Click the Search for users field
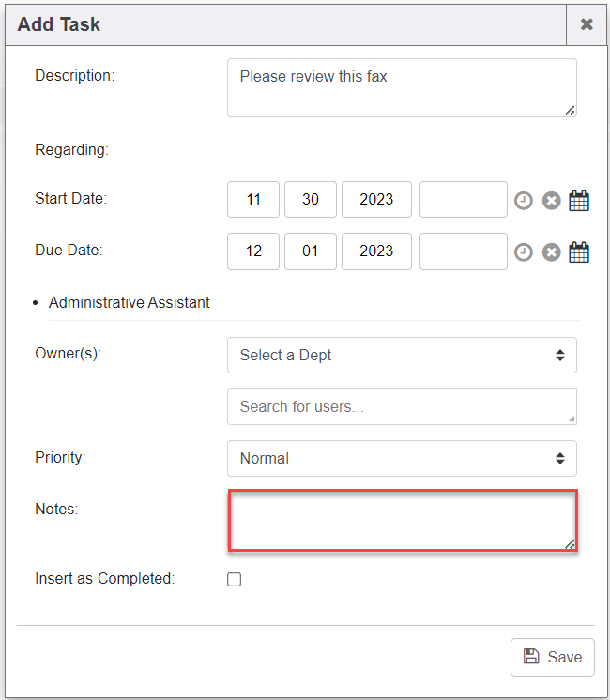This screenshot has height=700, width=610. (x=402, y=407)
